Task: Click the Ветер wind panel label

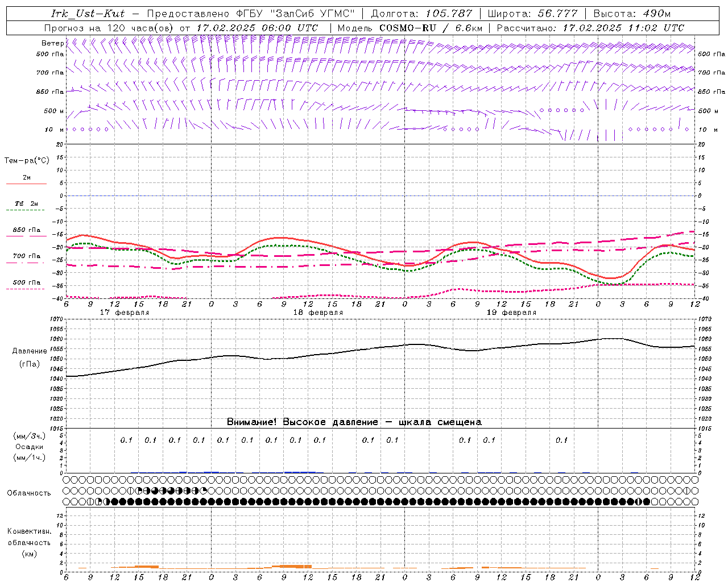Action: point(52,43)
